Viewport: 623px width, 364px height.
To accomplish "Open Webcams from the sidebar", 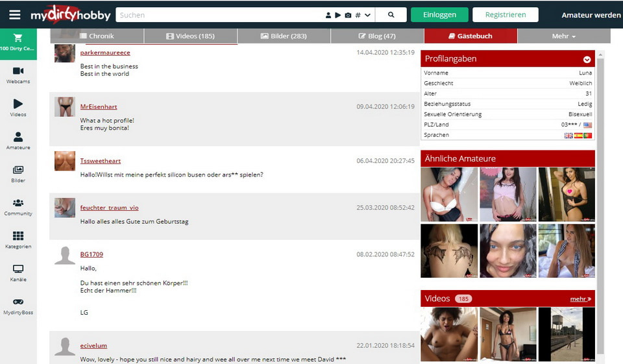I will [18, 71].
